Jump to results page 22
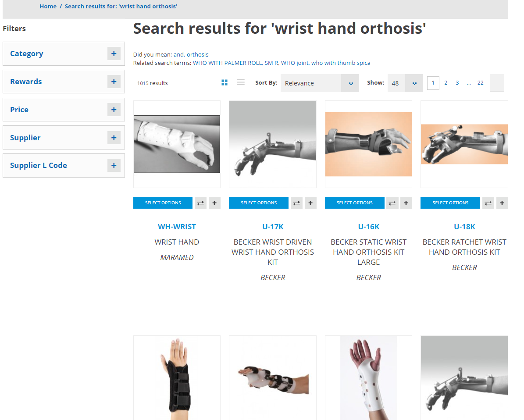The height and width of the screenshot is (420, 524). point(480,83)
